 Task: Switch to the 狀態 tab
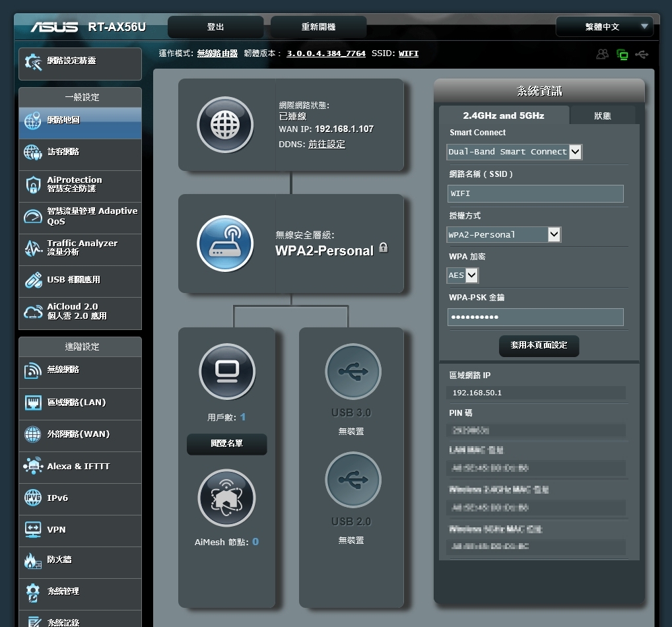pos(603,115)
